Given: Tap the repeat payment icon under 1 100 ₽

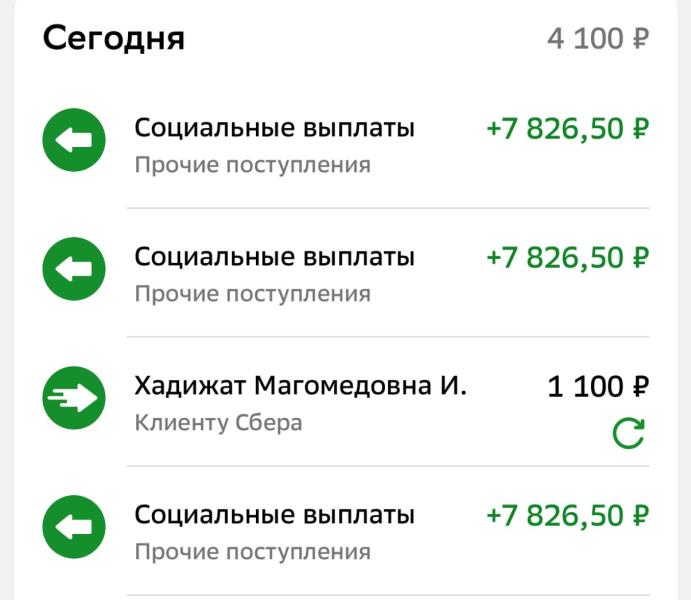Looking at the screenshot, I should tap(629, 433).
